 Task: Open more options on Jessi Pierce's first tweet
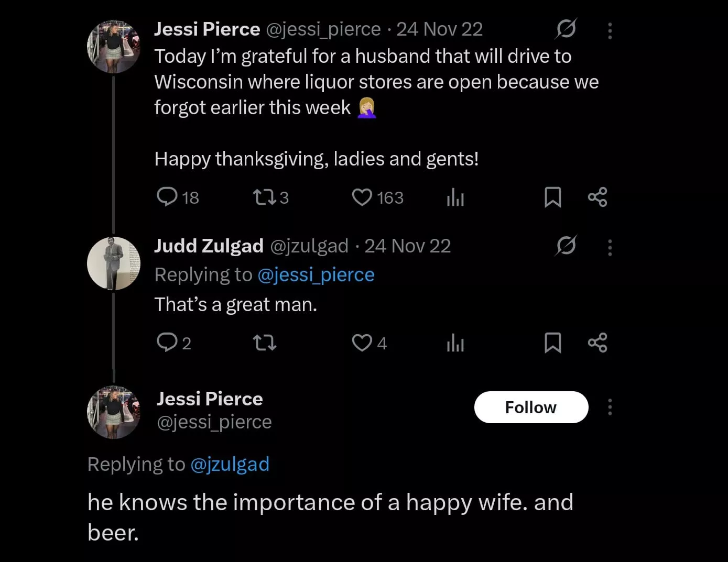point(610,31)
